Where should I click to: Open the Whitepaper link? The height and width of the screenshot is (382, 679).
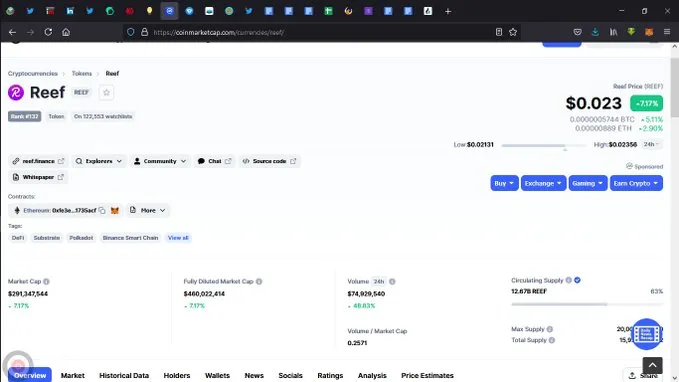[x=38, y=177]
